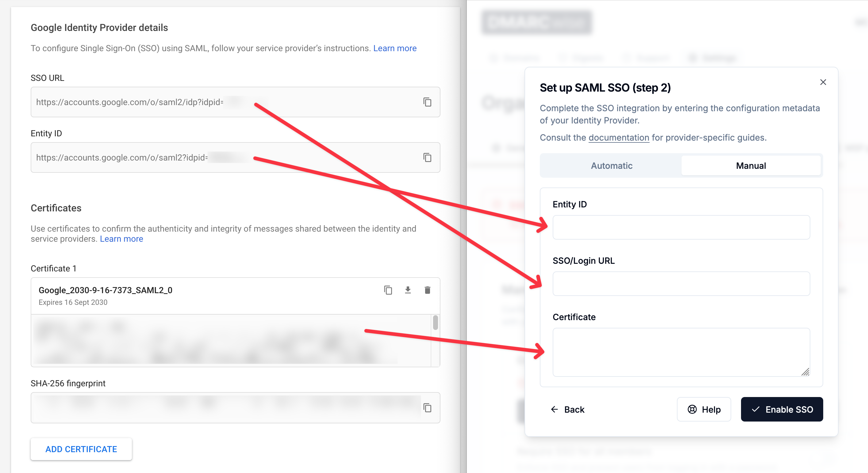Open Learn more about SSO instructions

(394, 48)
